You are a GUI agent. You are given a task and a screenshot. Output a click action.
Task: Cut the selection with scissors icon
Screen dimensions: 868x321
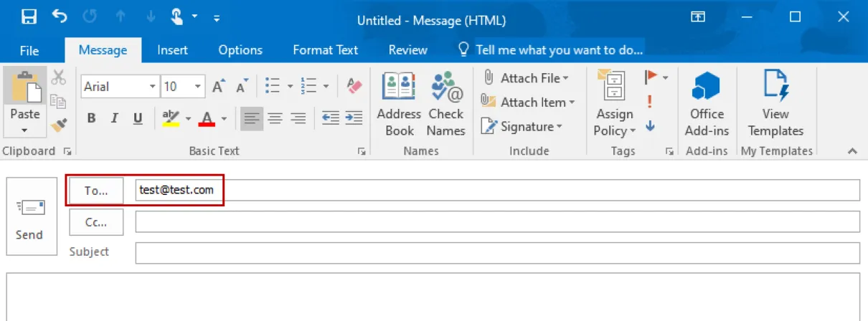58,77
